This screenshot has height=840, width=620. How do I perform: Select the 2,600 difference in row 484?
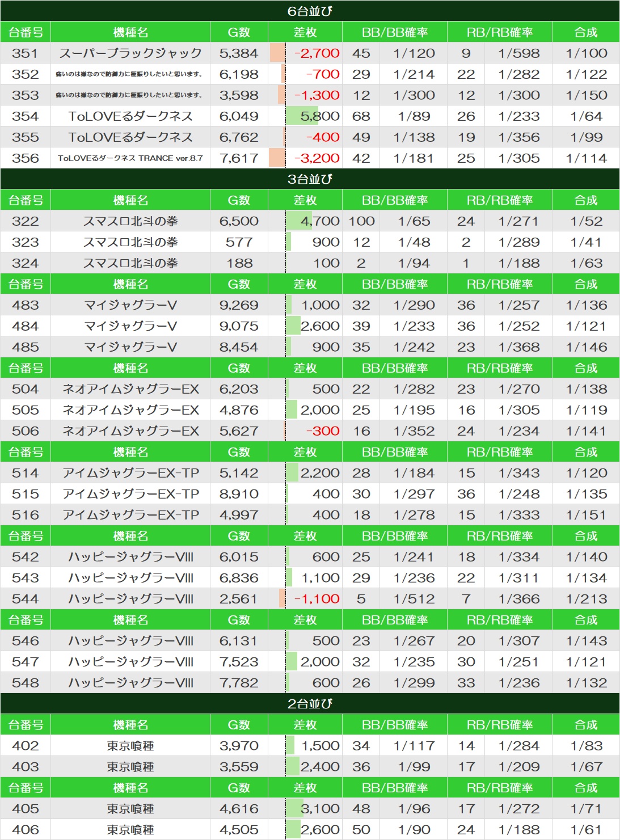pyautogui.click(x=320, y=326)
